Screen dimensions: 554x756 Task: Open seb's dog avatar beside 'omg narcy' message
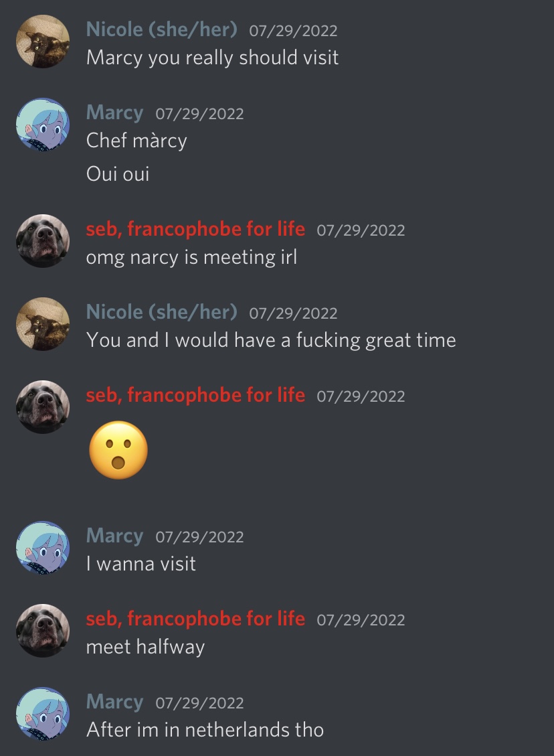(43, 241)
